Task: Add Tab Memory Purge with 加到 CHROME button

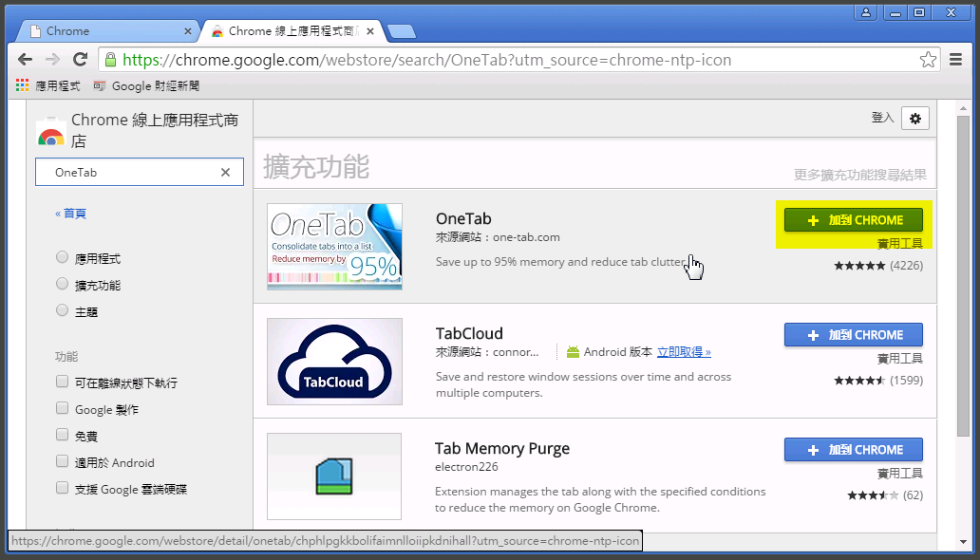Action: [x=854, y=450]
